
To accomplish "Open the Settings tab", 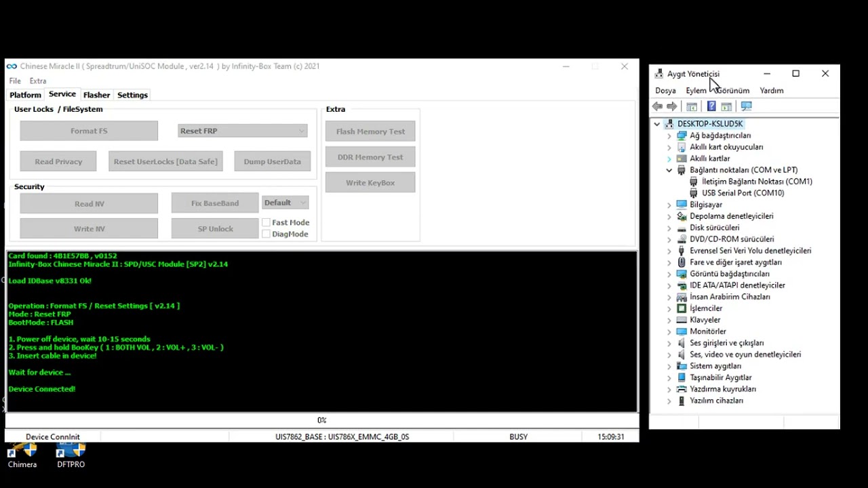I will pos(132,95).
